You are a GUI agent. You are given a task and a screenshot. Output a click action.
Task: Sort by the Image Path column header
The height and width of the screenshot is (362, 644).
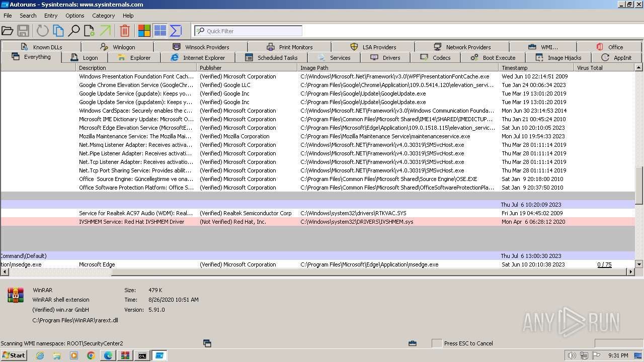398,67
